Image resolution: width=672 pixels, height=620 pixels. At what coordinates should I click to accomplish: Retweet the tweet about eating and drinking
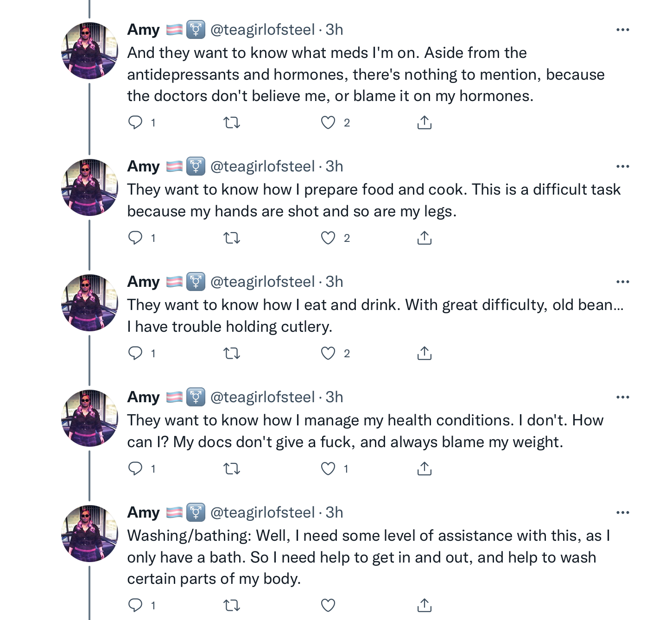[232, 353]
